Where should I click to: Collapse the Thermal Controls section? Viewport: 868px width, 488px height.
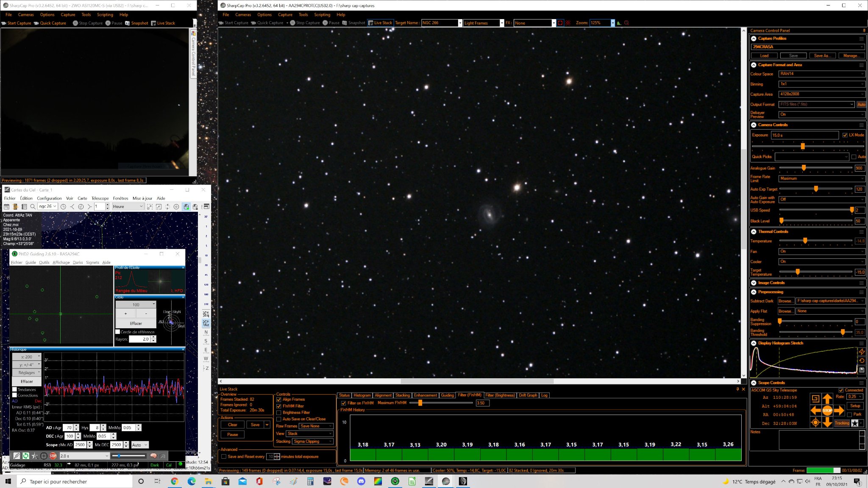coord(754,232)
